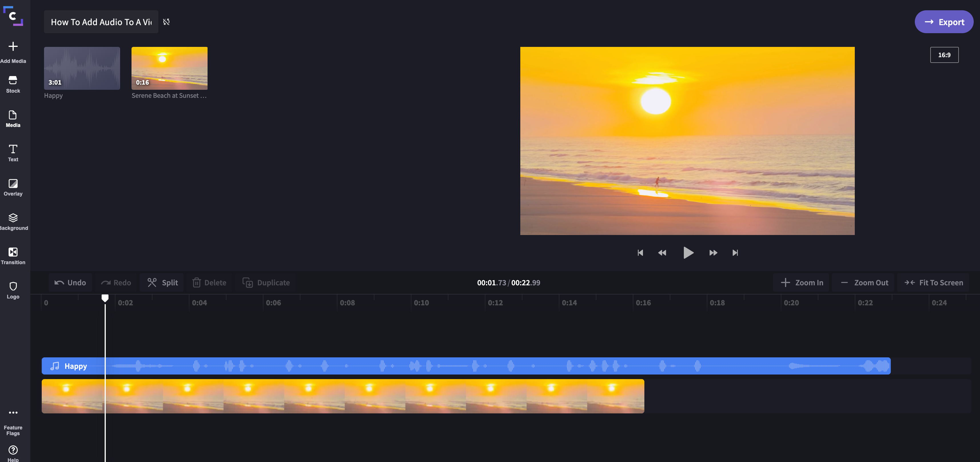Change the 16:9 aspect ratio
The image size is (980, 462).
pos(944,55)
